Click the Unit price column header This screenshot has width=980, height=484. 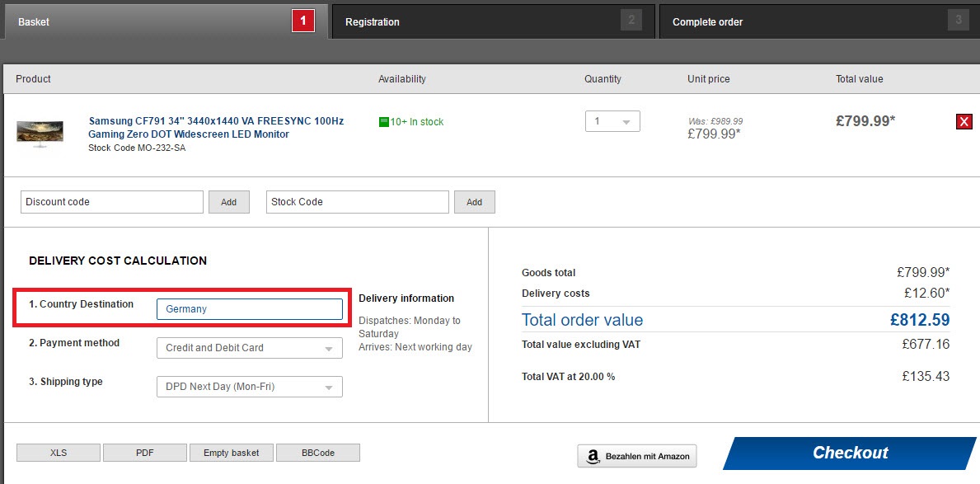(x=709, y=79)
